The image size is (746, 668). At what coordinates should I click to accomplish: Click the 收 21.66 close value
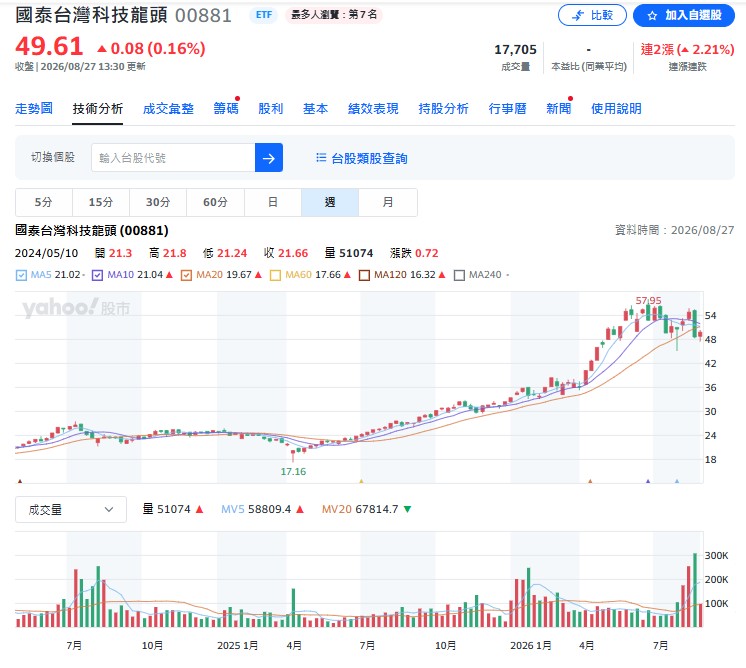point(286,253)
